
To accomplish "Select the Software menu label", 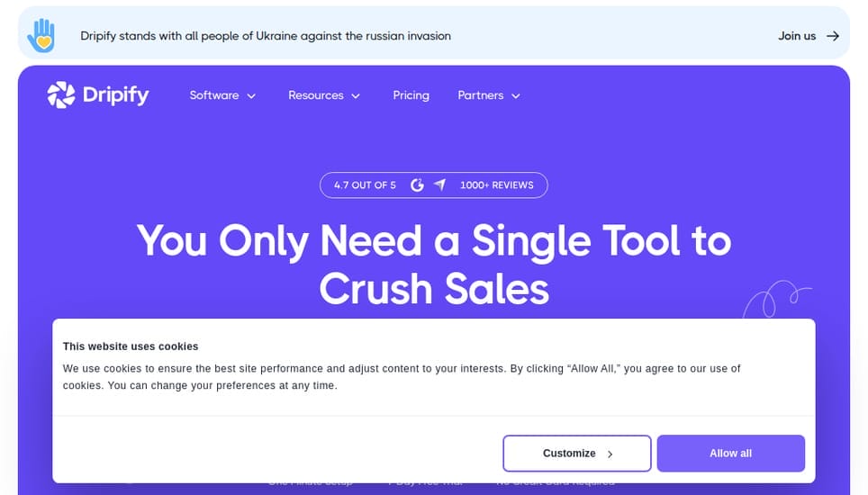I will 214,95.
